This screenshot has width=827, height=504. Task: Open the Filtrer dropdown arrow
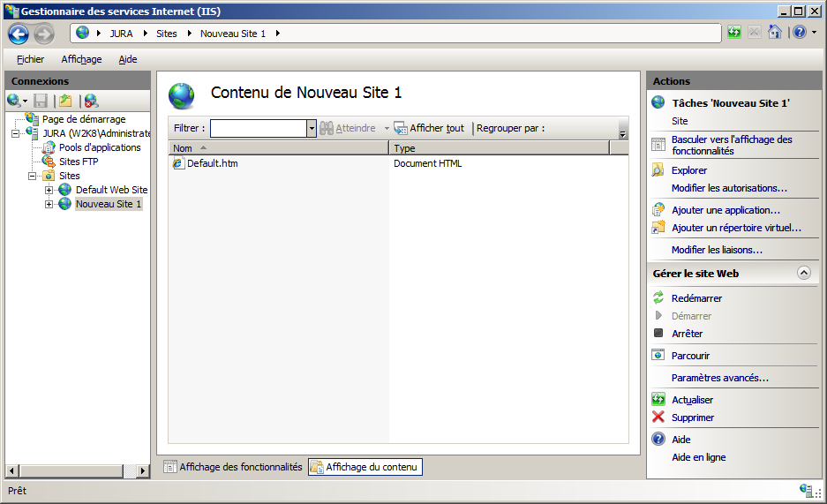(312, 129)
